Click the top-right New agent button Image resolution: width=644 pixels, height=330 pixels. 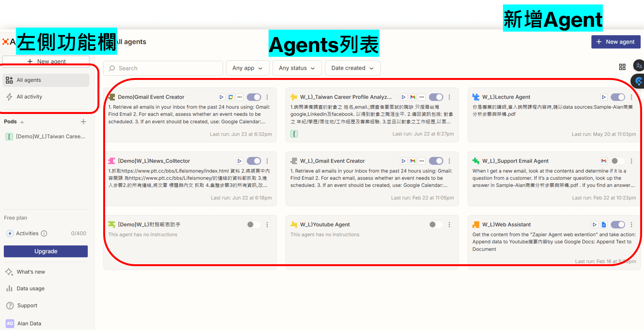tap(616, 42)
